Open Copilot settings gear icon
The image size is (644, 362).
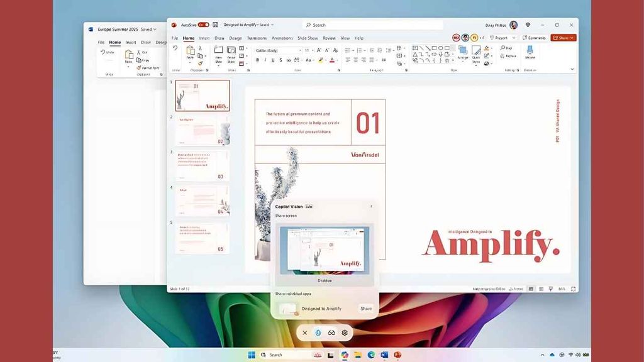345,332
